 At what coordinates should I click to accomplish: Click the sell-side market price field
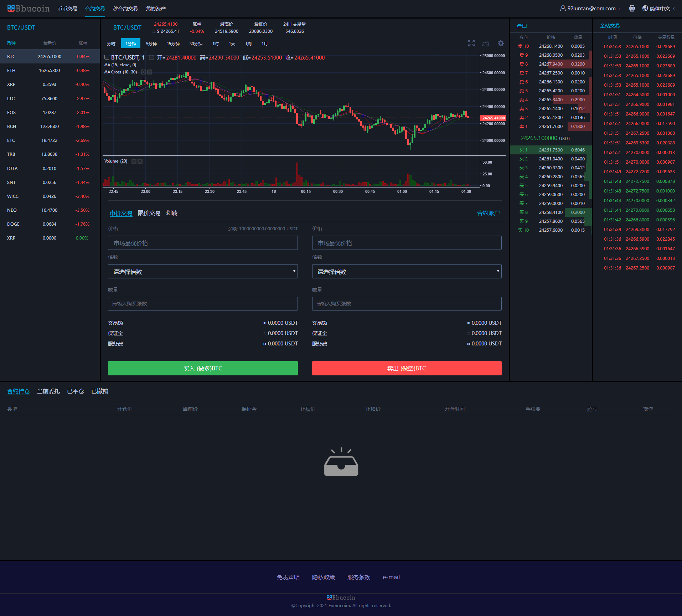(x=407, y=243)
